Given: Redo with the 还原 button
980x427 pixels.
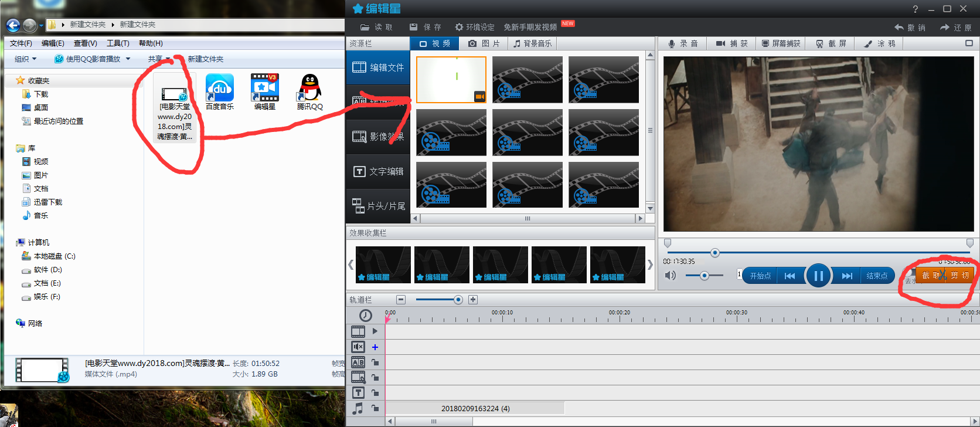Looking at the screenshot, I should tap(955, 28).
